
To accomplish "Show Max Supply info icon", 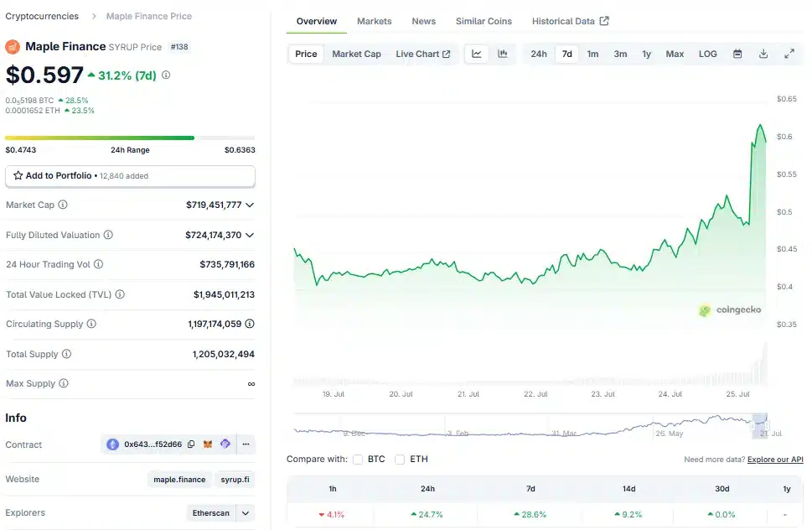I will click(x=64, y=383).
